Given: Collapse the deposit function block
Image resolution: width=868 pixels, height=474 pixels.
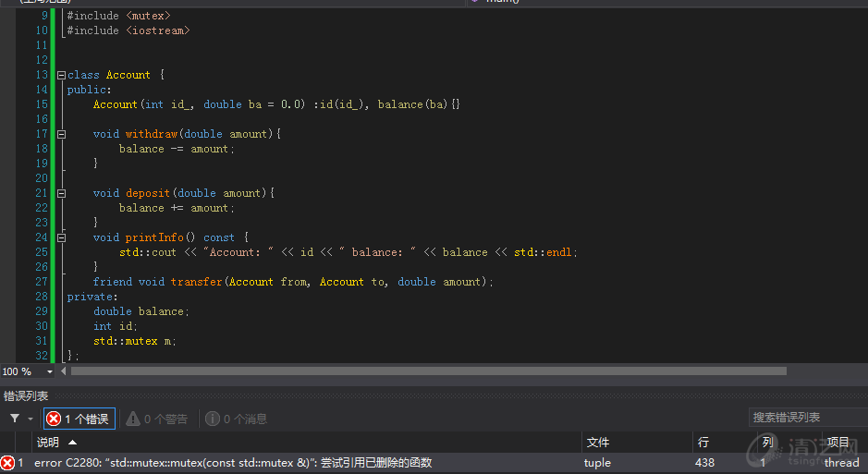Looking at the screenshot, I should (x=61, y=193).
